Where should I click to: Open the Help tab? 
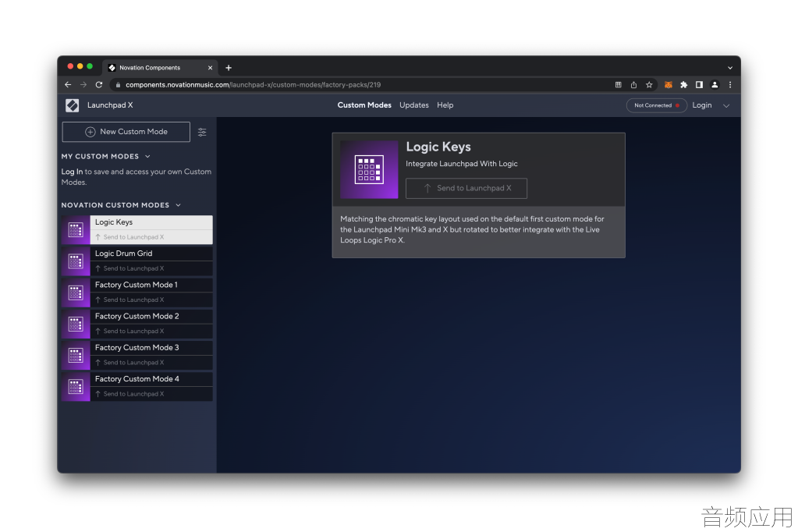(x=445, y=105)
